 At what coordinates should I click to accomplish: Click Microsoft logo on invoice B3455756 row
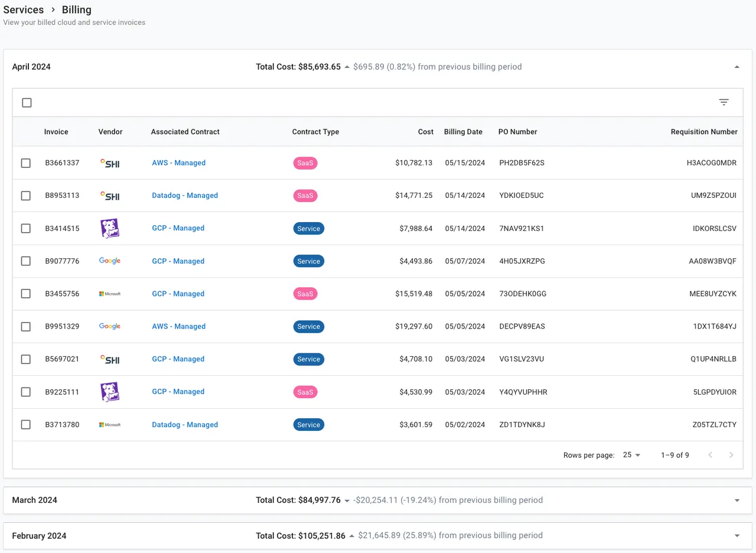pos(110,294)
